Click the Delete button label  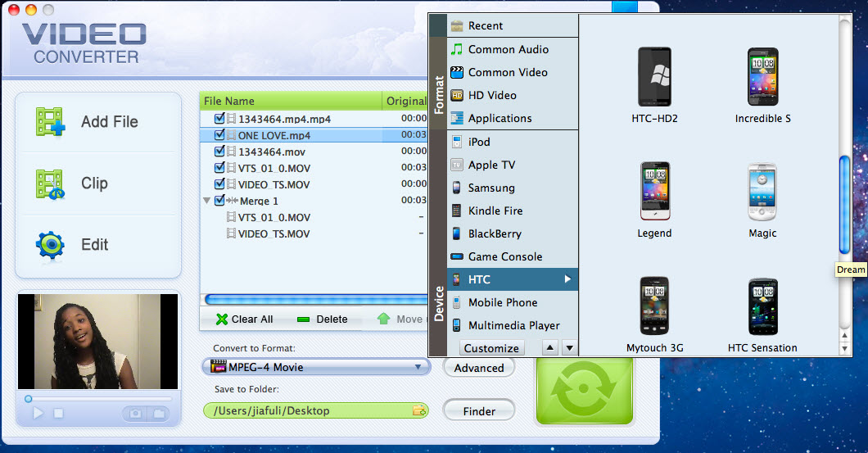pyautogui.click(x=332, y=319)
